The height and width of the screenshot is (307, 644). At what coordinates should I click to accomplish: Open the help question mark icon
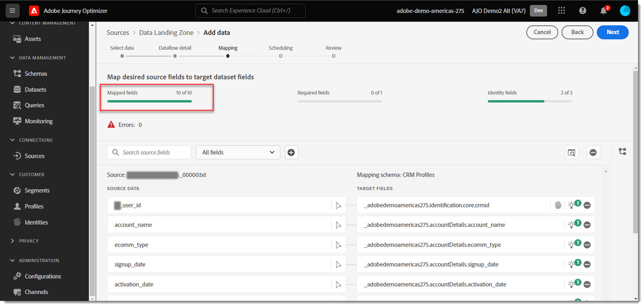click(x=583, y=11)
